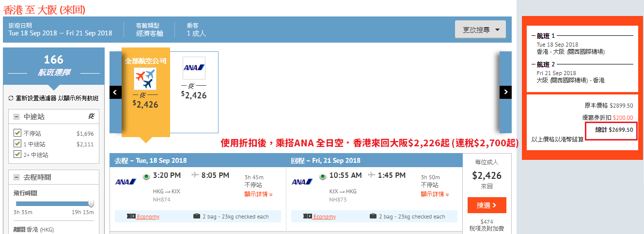
Task: Click the Economy link under outbound flight
Action: [x=148, y=217]
